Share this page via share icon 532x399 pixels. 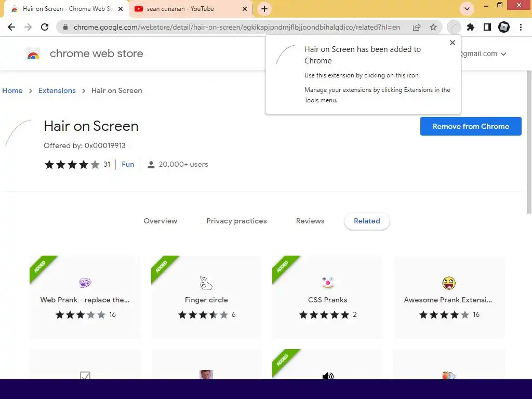pyautogui.click(x=417, y=27)
